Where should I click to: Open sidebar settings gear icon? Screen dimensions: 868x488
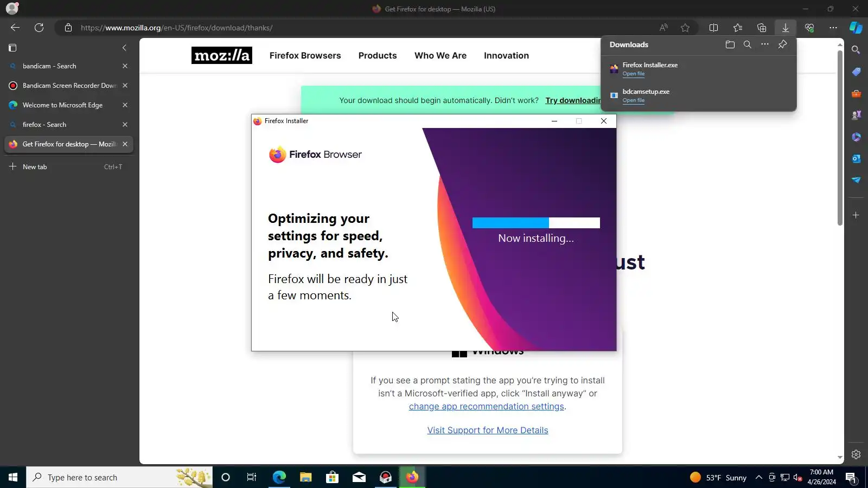(856, 454)
